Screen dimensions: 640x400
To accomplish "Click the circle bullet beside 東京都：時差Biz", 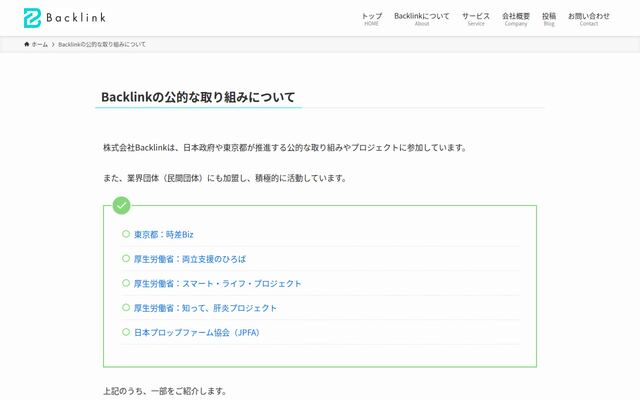I will [126, 234].
